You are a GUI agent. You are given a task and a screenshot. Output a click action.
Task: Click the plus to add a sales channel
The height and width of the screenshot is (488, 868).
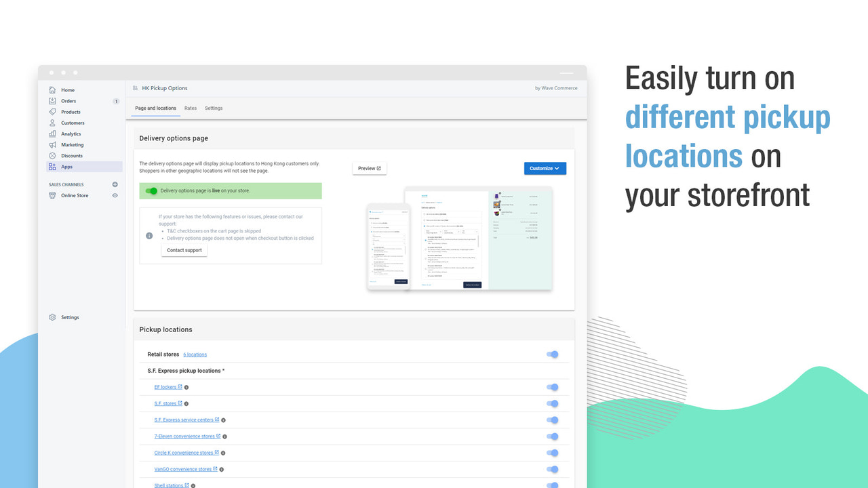[115, 184]
